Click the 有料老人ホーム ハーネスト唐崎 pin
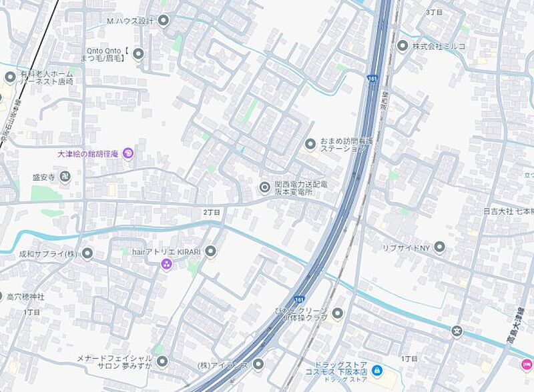This screenshot has height=392, width=534. [x=10, y=77]
